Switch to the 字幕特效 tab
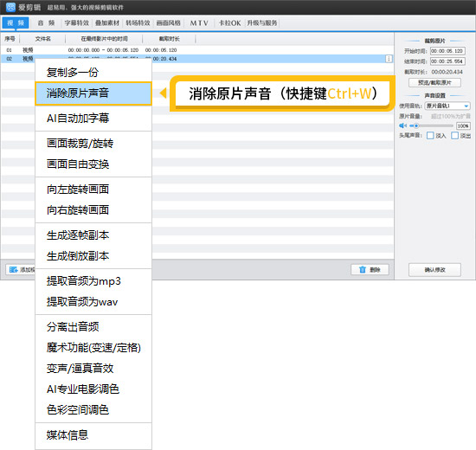476x450 pixels. coord(76,23)
